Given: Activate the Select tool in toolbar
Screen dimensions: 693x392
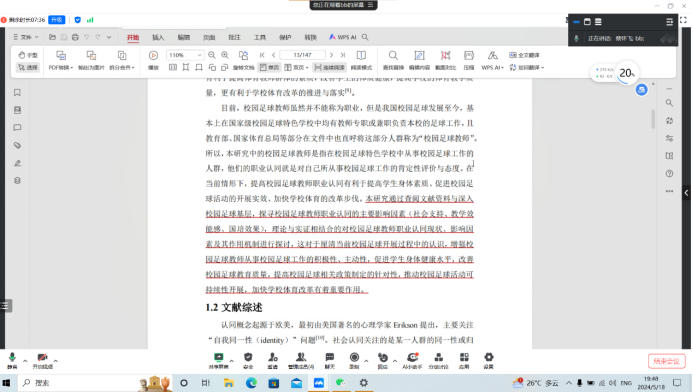Looking at the screenshot, I should tap(28, 68).
